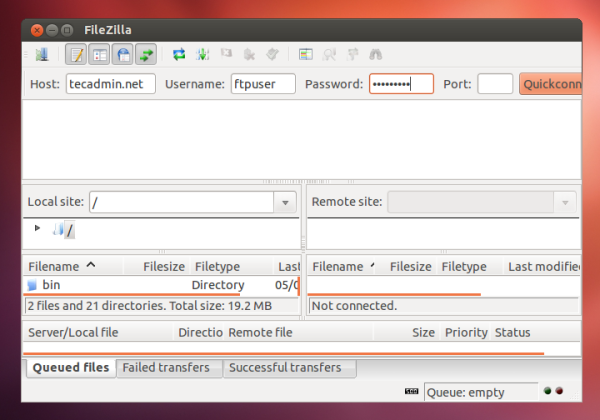This screenshot has width=600, height=420.
Task: Toggle the transfer queue display
Action: point(146,55)
